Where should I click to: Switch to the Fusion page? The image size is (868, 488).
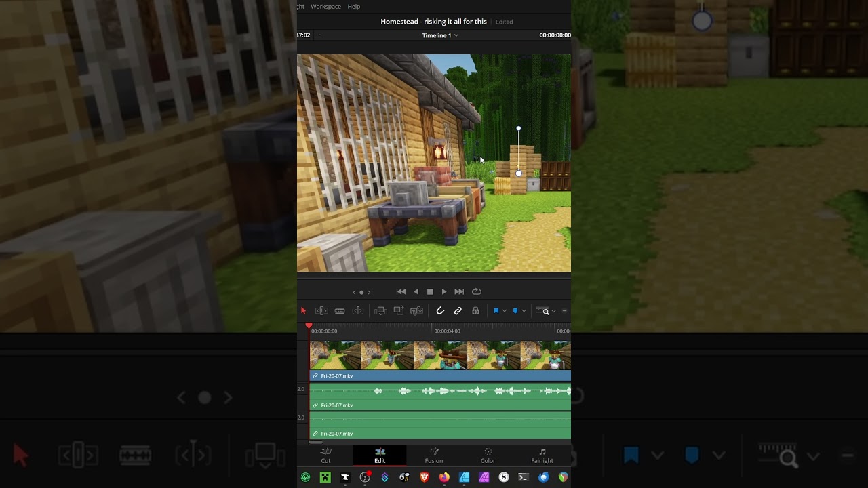pos(434,455)
